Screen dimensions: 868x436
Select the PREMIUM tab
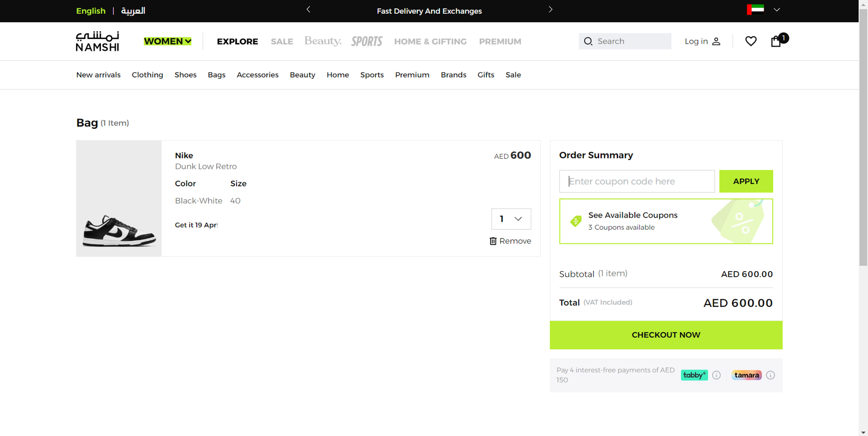[500, 41]
